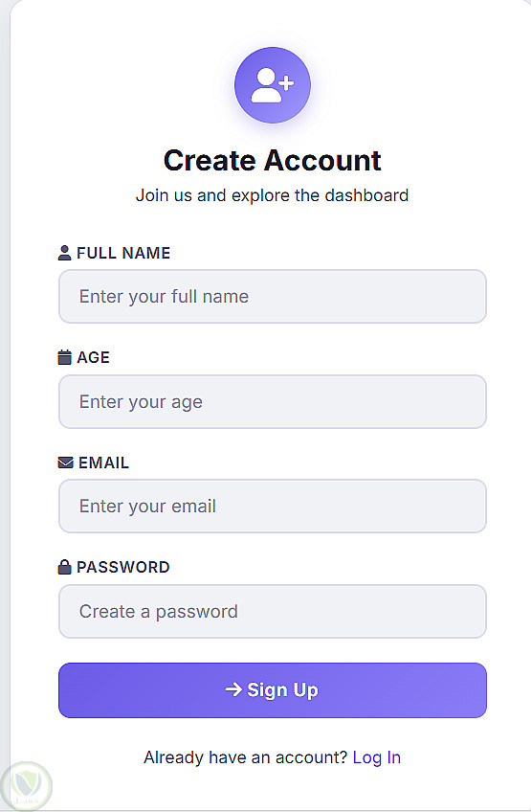Click the Join us and explore subtitle
Screen dimensions: 531x812
tap(273, 195)
